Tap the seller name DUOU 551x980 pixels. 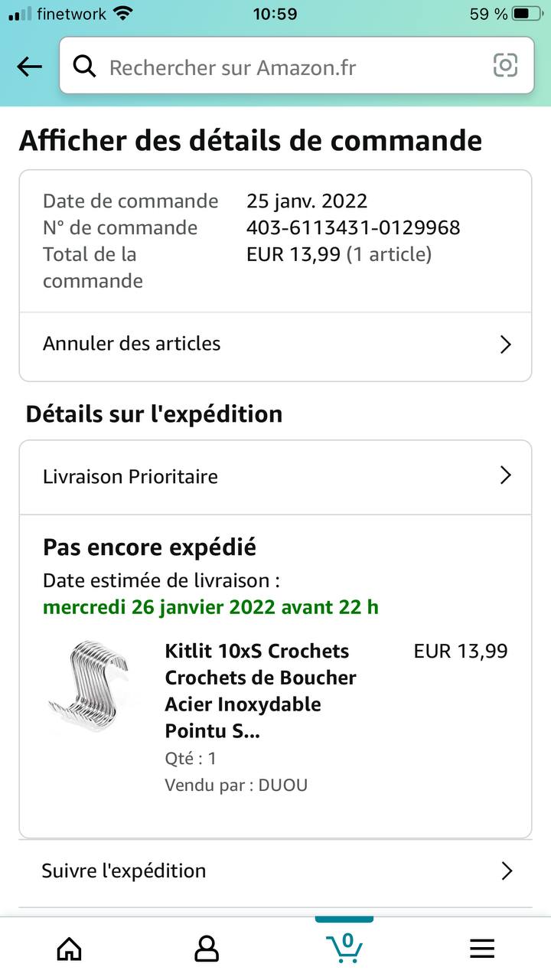pyautogui.click(x=282, y=785)
